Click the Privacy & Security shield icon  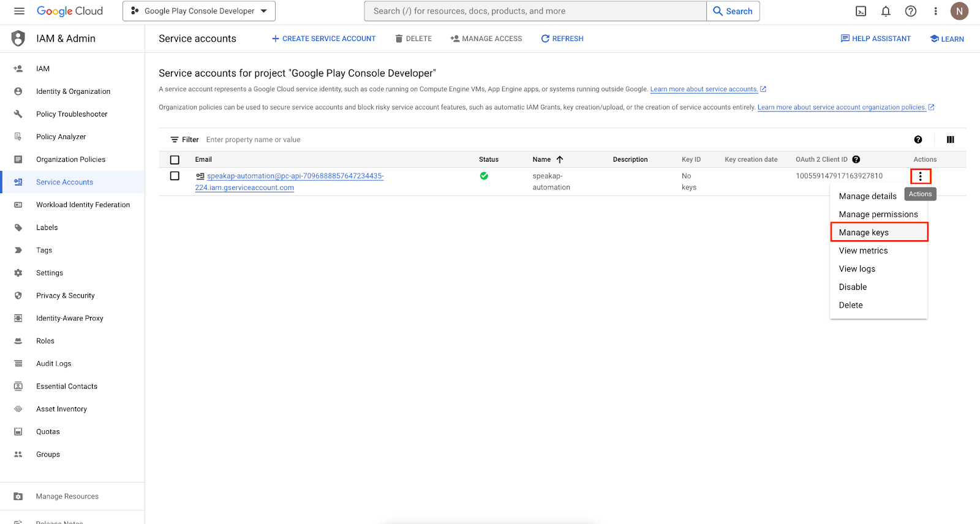[18, 295]
